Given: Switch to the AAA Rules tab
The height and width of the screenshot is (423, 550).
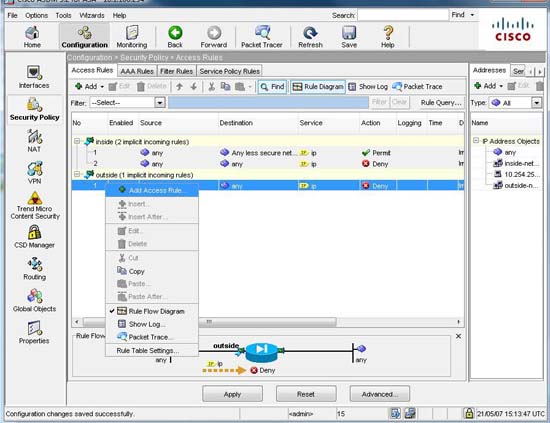Looking at the screenshot, I should pyautogui.click(x=137, y=71).
